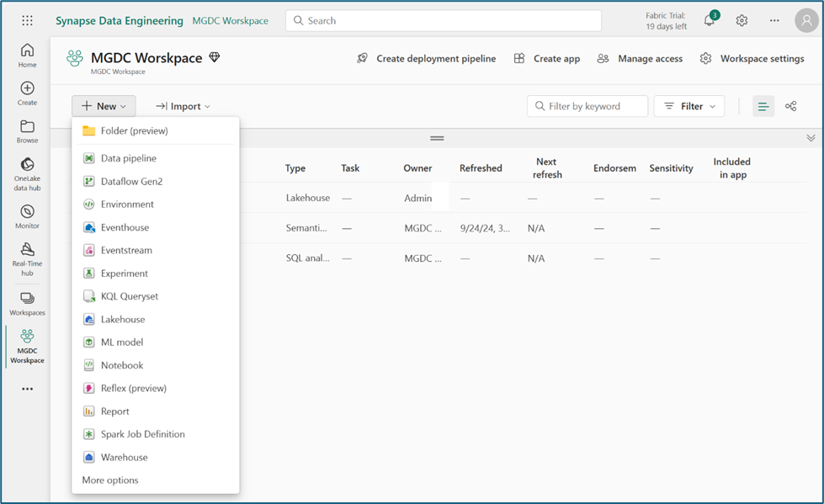Go to Home in left sidebar
This screenshot has width=824, height=504.
[x=27, y=56]
